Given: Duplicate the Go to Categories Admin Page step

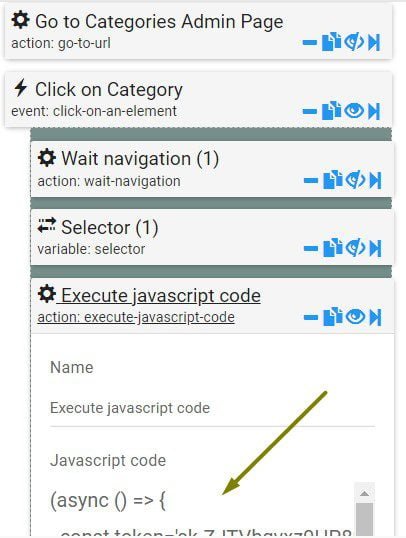Looking at the screenshot, I should tap(331, 42).
